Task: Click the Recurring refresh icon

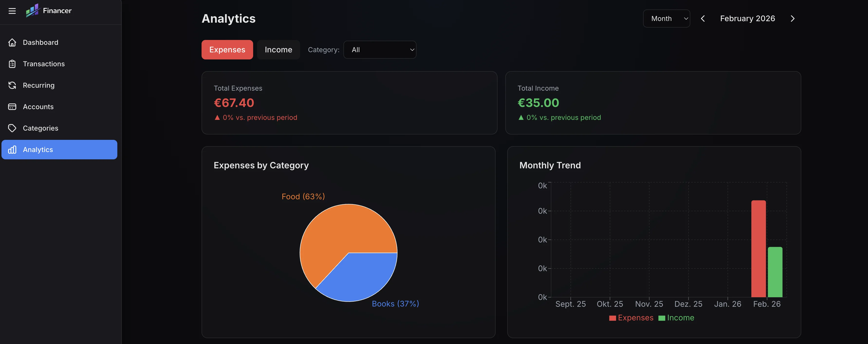Action: click(x=12, y=85)
